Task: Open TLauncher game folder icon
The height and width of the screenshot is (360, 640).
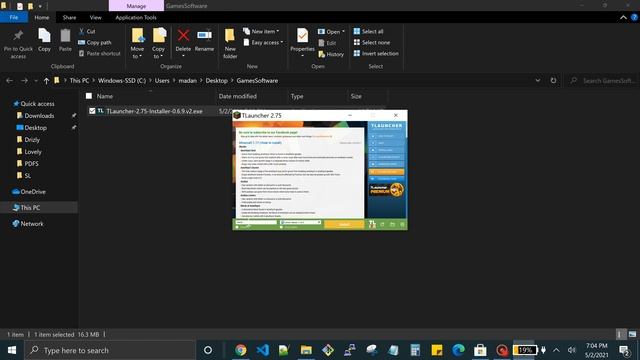Action: pyautogui.click(x=392, y=224)
